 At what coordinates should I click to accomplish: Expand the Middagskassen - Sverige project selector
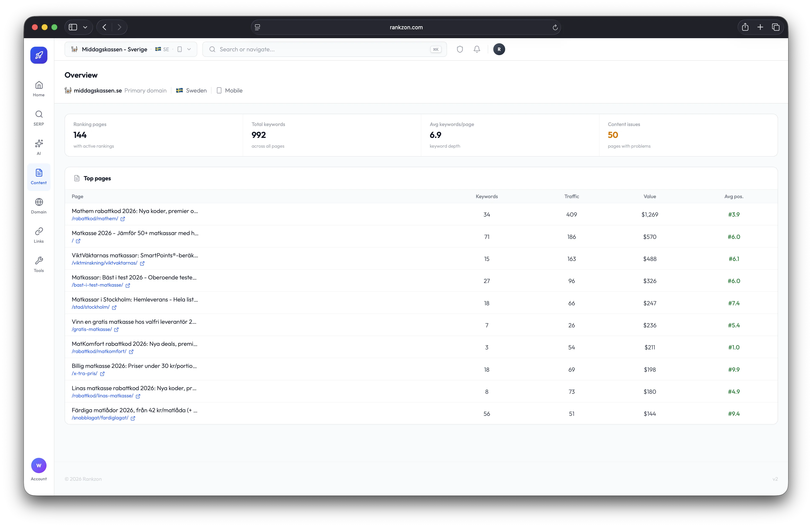pyautogui.click(x=131, y=49)
